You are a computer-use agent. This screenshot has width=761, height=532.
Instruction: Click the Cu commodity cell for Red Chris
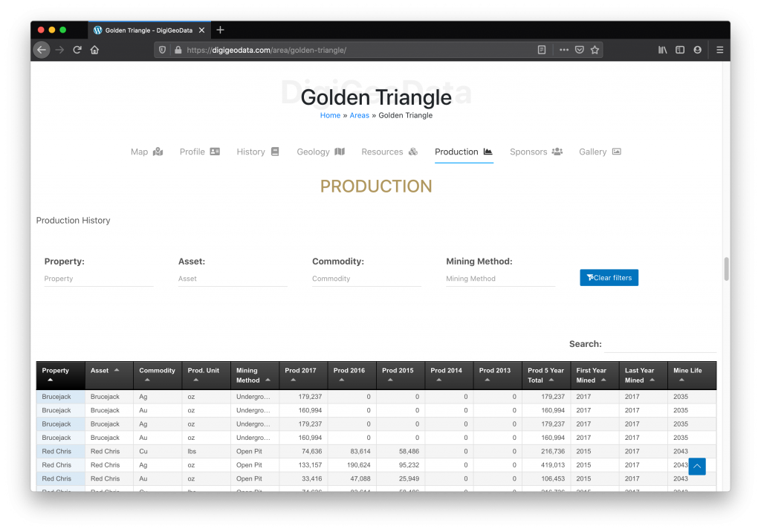158,452
